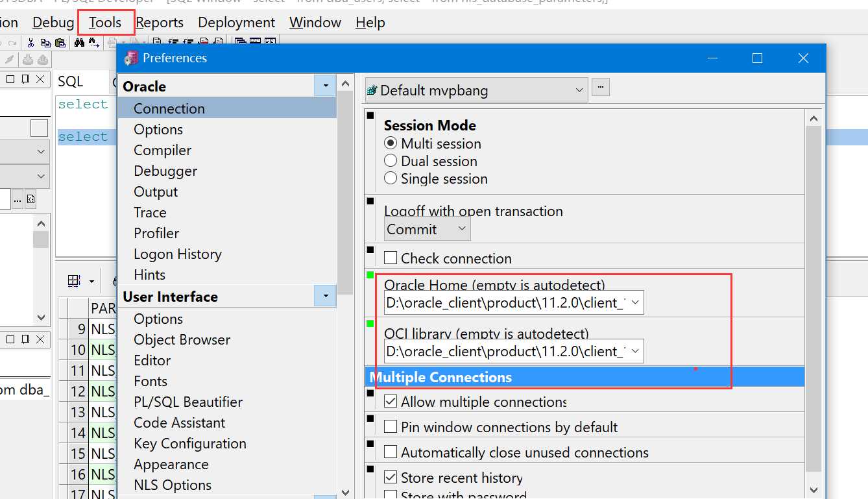Open the Tools menu

click(105, 22)
